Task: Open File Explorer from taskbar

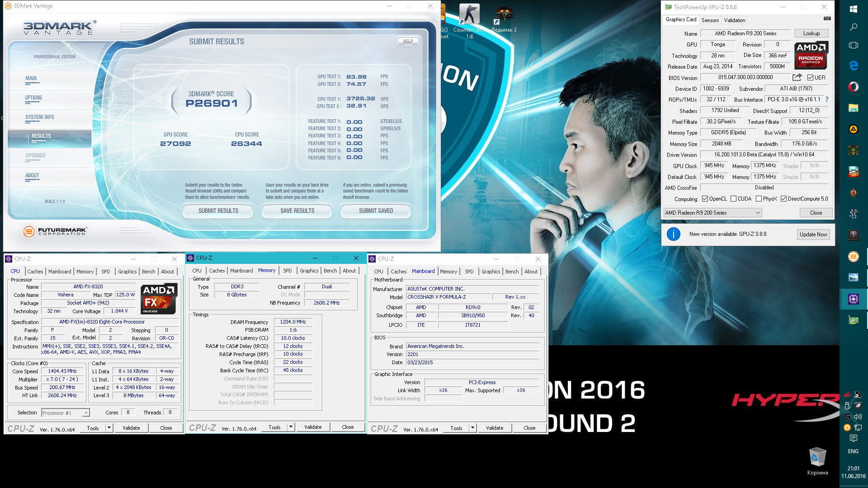Action: (854, 108)
